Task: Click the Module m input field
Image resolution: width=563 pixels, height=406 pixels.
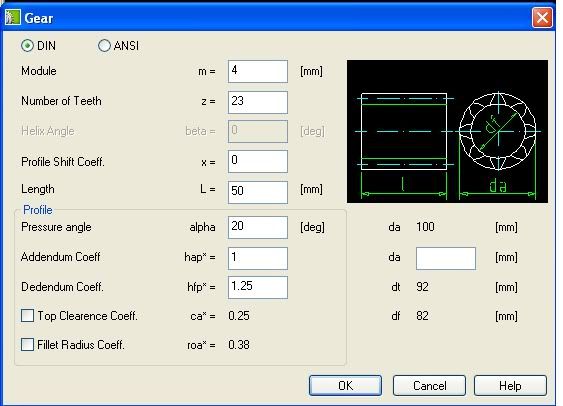Action: coord(258,71)
